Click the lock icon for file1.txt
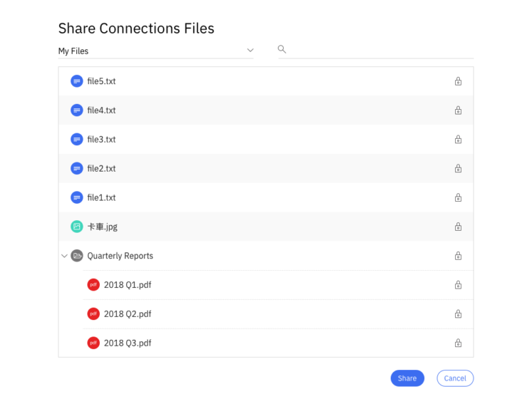The height and width of the screenshot is (399, 532). pyautogui.click(x=458, y=197)
